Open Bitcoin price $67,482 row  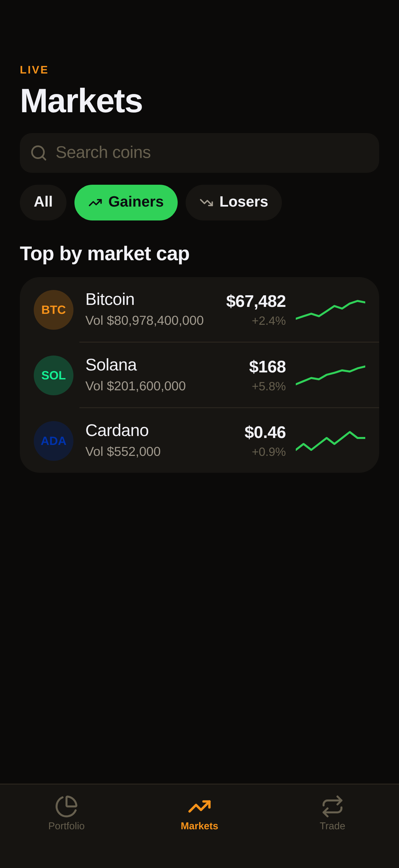point(199,310)
